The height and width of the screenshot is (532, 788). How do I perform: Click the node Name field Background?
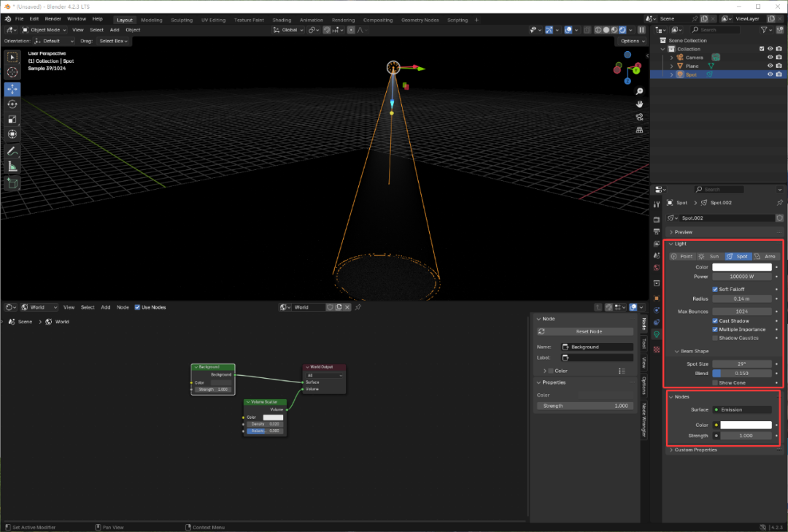[x=597, y=347]
